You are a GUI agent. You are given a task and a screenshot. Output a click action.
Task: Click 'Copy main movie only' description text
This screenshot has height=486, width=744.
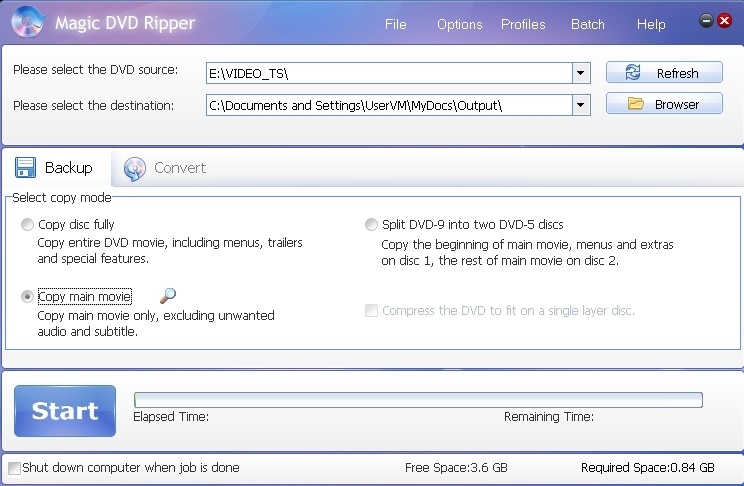(156, 324)
